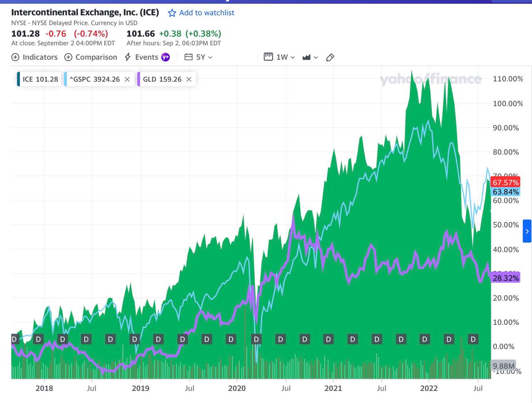Click the purple Y+ premium badge
Viewport: 532px width, 403px height.
pyautogui.click(x=165, y=57)
